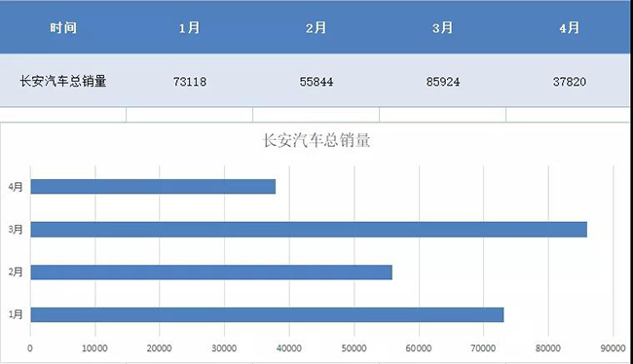Screen dimensions: 633x364
Task: Select the chart title 长安汽车总销量
Action: coord(316,140)
